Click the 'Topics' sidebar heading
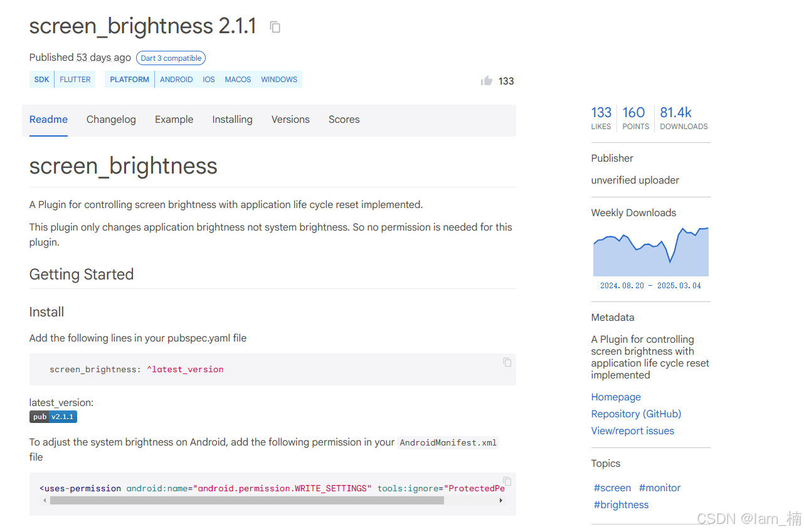Screen dimensions: 804x532 tap(606, 464)
